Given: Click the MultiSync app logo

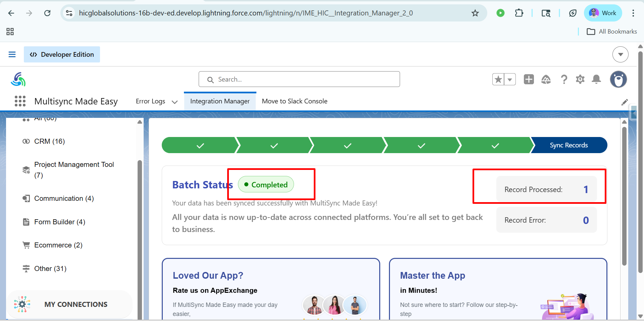Looking at the screenshot, I should [18, 79].
